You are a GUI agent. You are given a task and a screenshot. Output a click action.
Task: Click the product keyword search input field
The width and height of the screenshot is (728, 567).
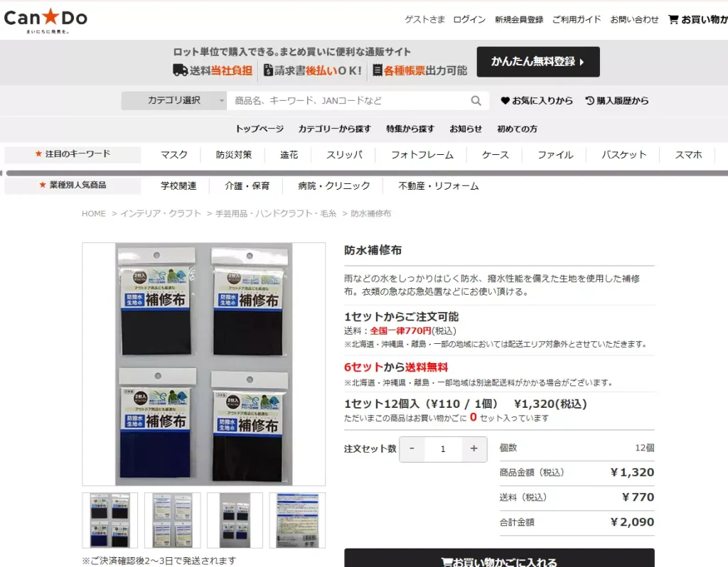pos(341,101)
